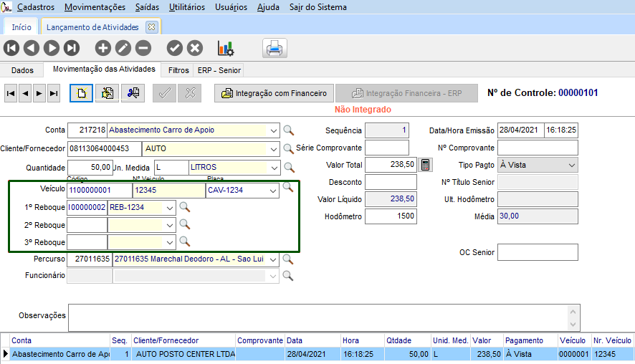Click magnifier search beside the Conta field

(289, 130)
